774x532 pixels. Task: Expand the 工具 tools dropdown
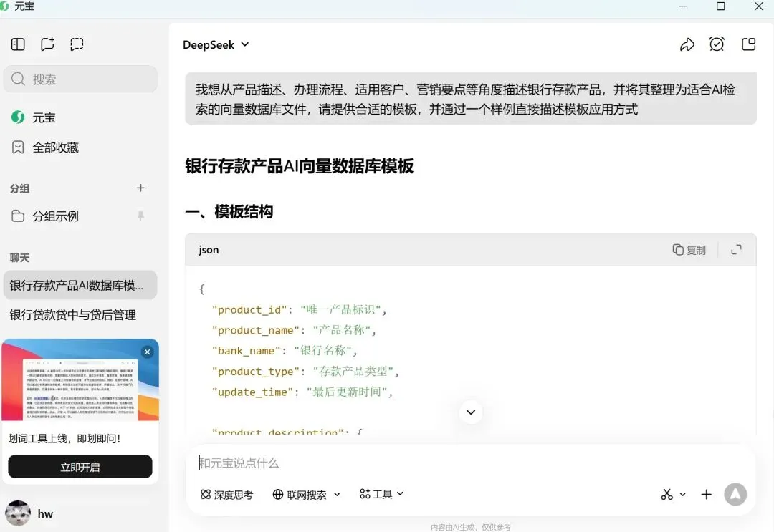(x=381, y=494)
